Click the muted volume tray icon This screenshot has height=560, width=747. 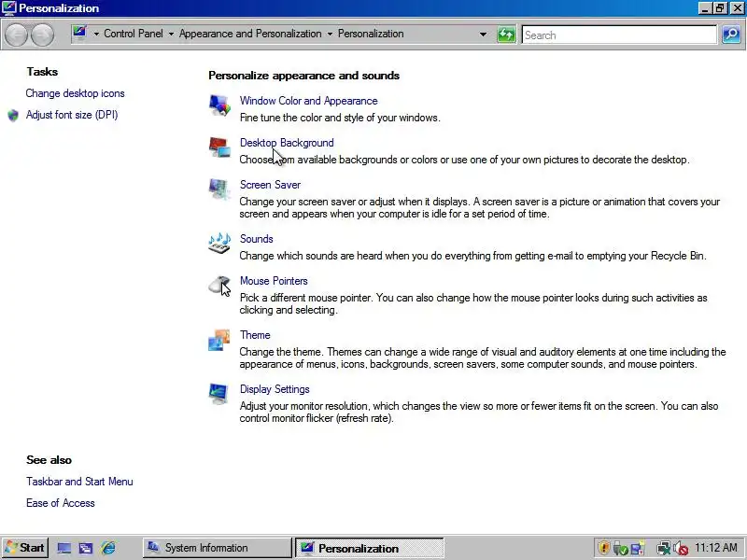[x=682, y=548]
